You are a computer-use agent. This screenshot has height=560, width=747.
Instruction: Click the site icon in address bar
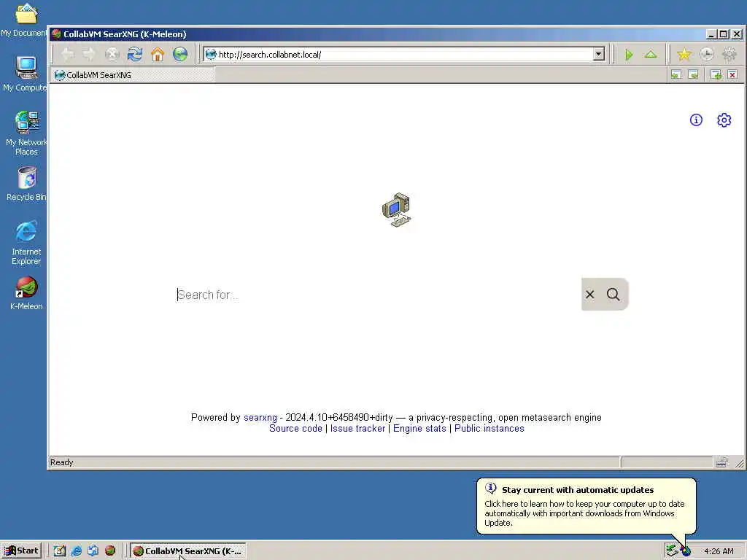click(x=211, y=54)
